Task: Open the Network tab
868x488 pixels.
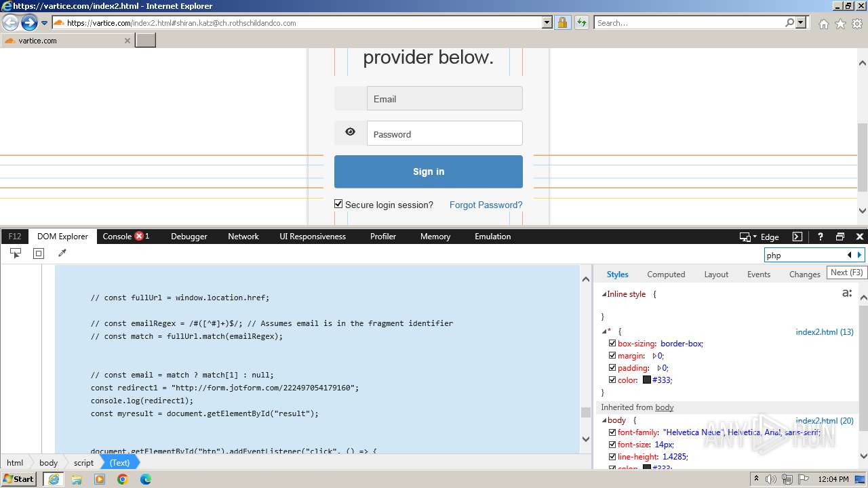Action: click(243, 237)
